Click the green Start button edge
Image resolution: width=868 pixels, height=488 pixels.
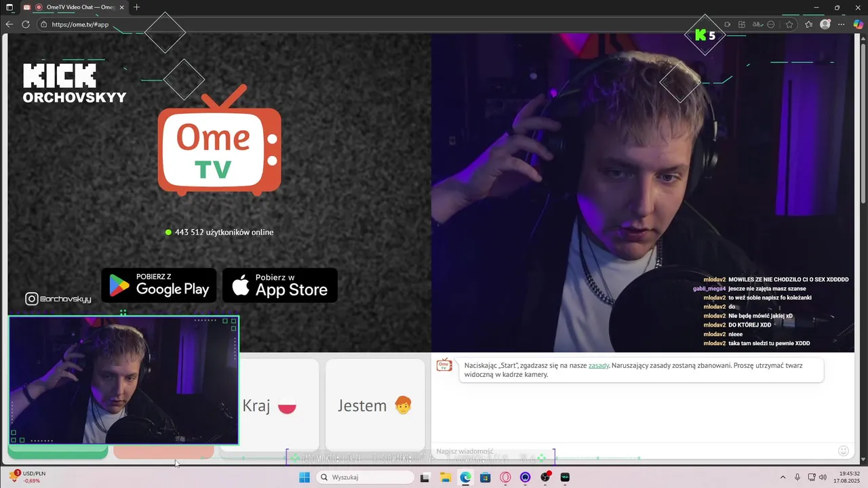pyautogui.click(x=58, y=451)
